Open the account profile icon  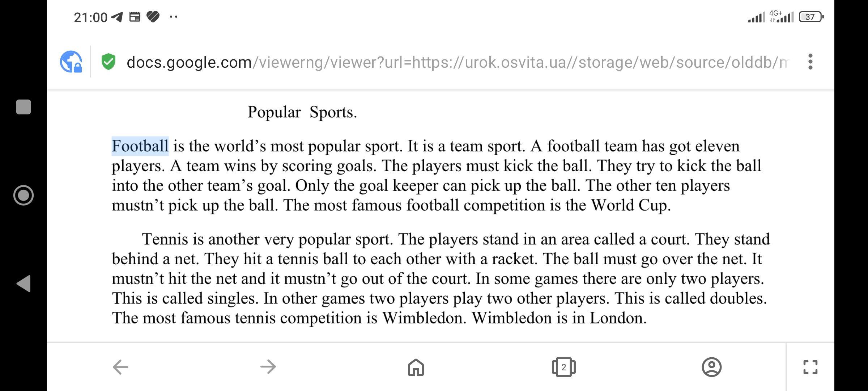pyautogui.click(x=711, y=367)
